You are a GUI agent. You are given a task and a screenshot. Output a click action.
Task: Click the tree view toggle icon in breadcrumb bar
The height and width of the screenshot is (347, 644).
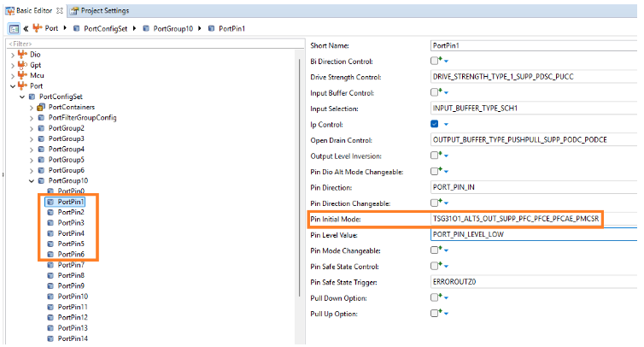[14, 28]
